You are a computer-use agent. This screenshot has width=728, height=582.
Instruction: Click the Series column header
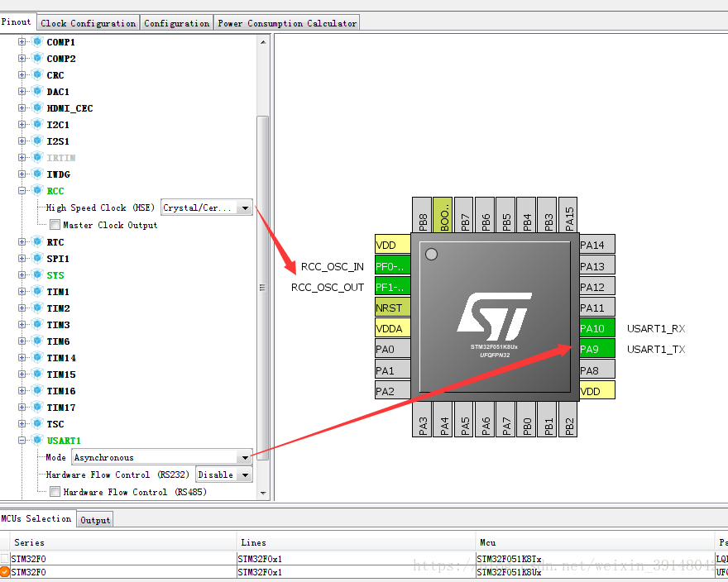[122, 542]
